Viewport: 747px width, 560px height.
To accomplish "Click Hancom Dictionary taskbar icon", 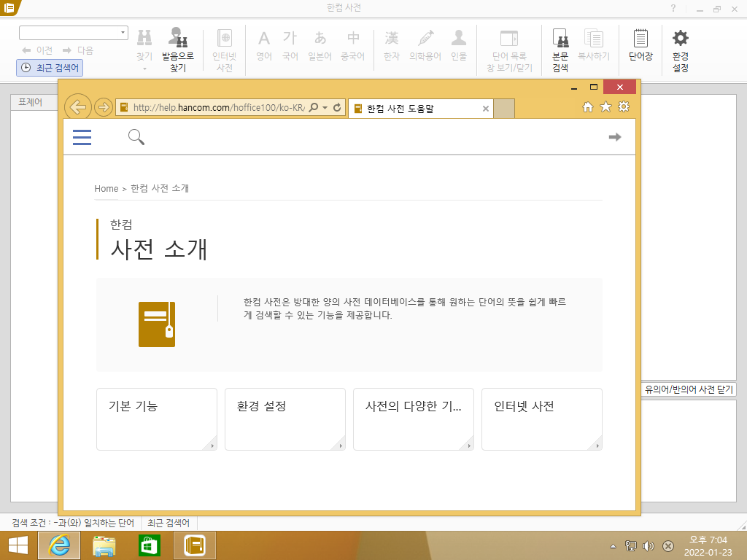I will pos(195,545).
